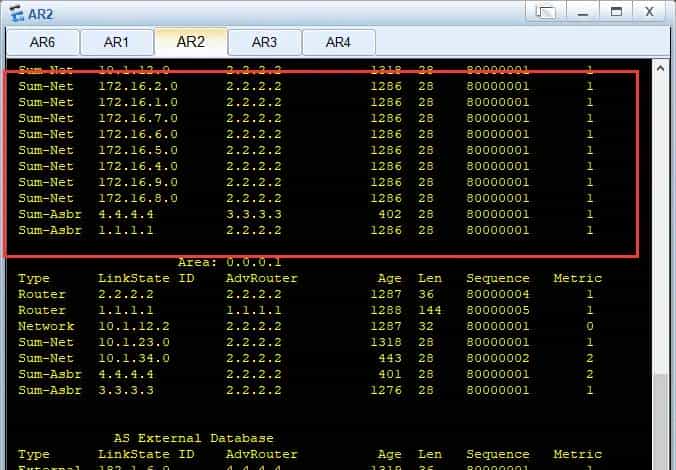This screenshot has height=470, width=676.
Task: Click the dock window button beside minimize
Action: [545, 13]
